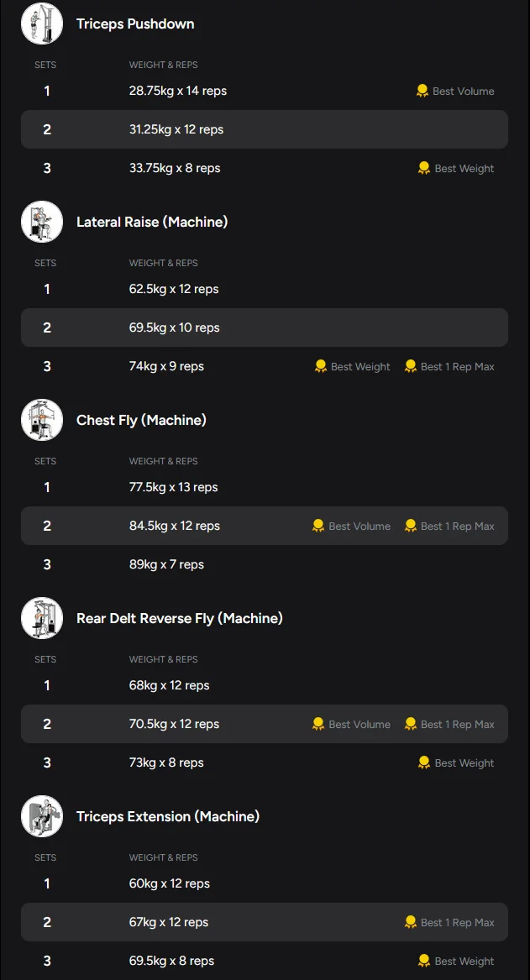Select the 69.5kg x 10 reps set row
The width and height of the screenshot is (530, 980).
tap(264, 328)
